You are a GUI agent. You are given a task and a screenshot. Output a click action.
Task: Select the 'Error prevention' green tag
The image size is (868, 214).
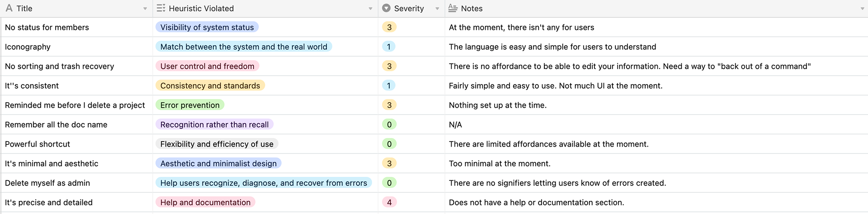pyautogui.click(x=190, y=105)
